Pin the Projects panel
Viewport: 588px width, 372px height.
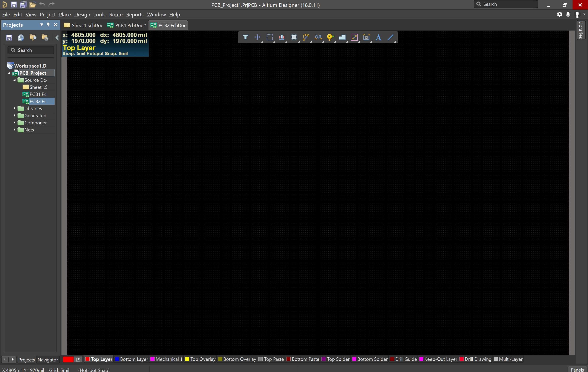point(48,25)
